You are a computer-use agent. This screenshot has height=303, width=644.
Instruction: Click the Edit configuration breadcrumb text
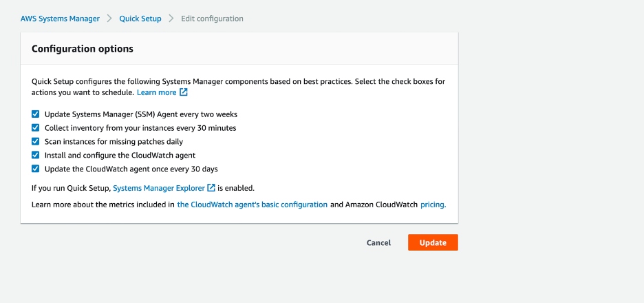[x=212, y=19]
